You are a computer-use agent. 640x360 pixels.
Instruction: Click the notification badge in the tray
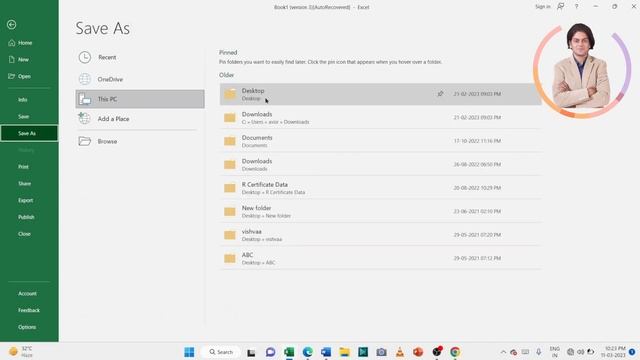(632, 352)
